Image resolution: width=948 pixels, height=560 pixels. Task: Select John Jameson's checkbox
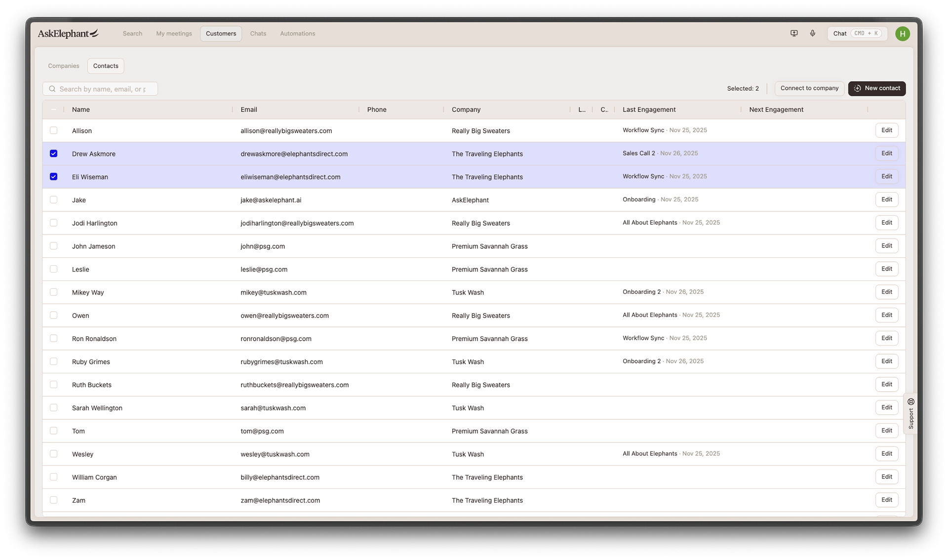pos(53,246)
